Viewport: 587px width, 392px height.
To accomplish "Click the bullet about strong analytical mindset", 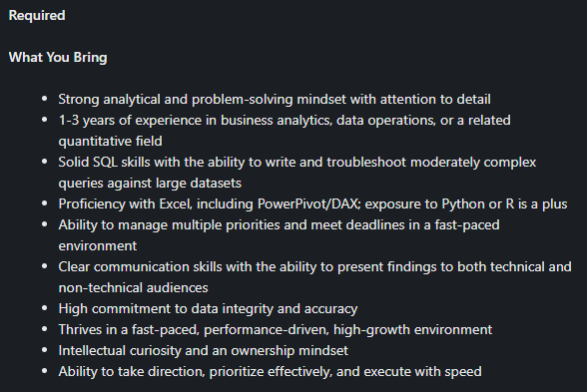I will (275, 99).
